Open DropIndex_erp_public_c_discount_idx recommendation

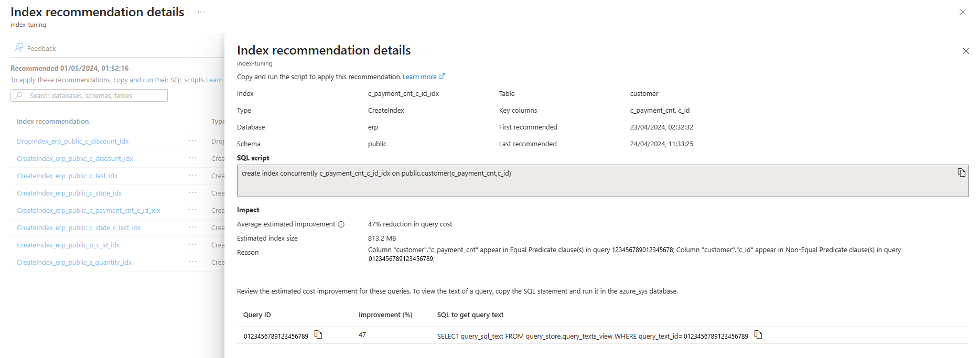(x=72, y=141)
